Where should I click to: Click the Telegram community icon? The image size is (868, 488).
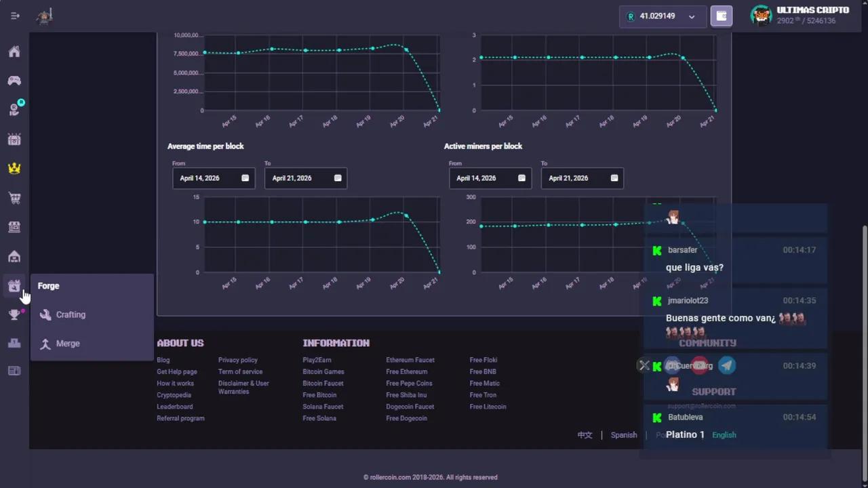click(x=726, y=366)
